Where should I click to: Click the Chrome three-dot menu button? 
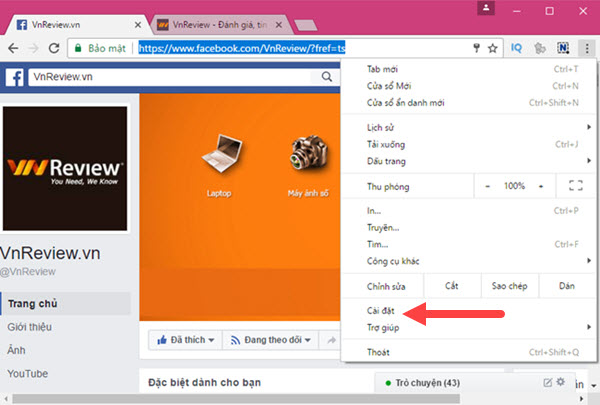coord(587,48)
